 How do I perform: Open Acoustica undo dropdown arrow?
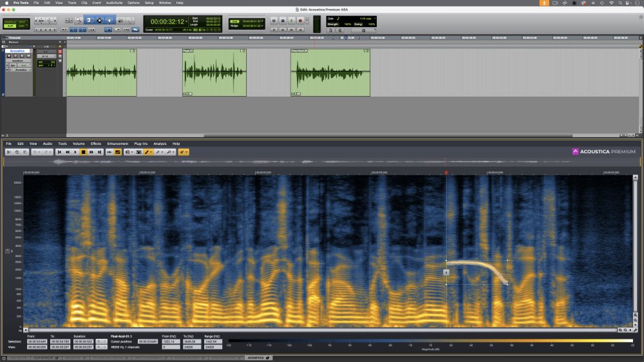[x=39, y=152]
